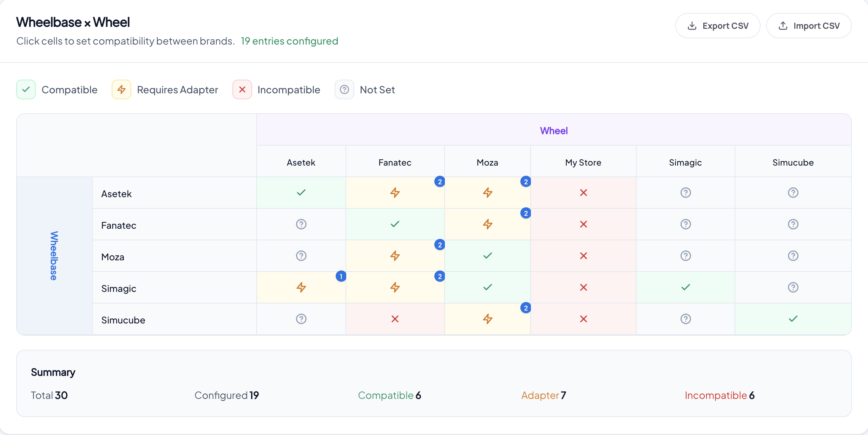Toggle Moza wheelbase, Moza wheel compatible cell
Image resolution: width=868 pixels, height=435 pixels.
[x=488, y=256]
